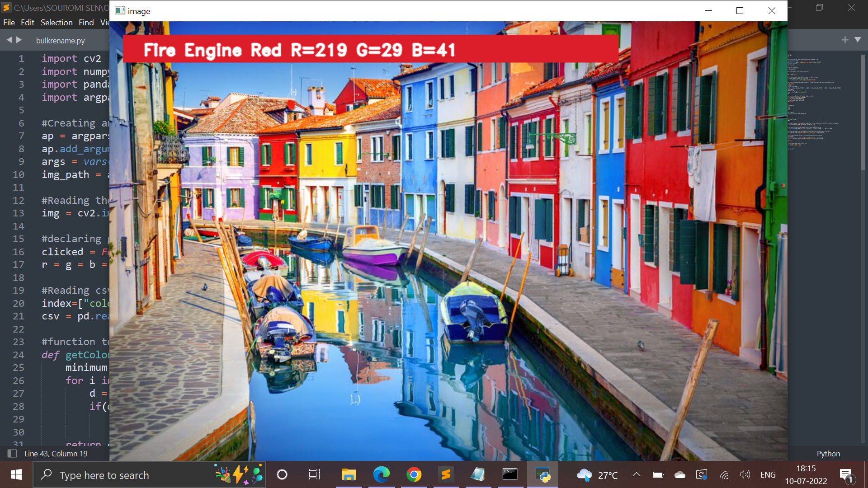Add a new tab with the plus icon
868x488 pixels.
pos(845,40)
